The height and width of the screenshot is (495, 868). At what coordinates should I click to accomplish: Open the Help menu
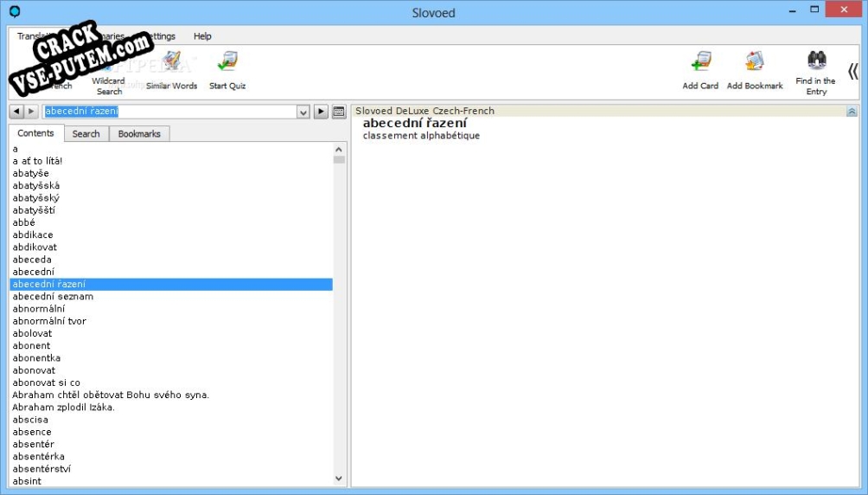pos(202,36)
